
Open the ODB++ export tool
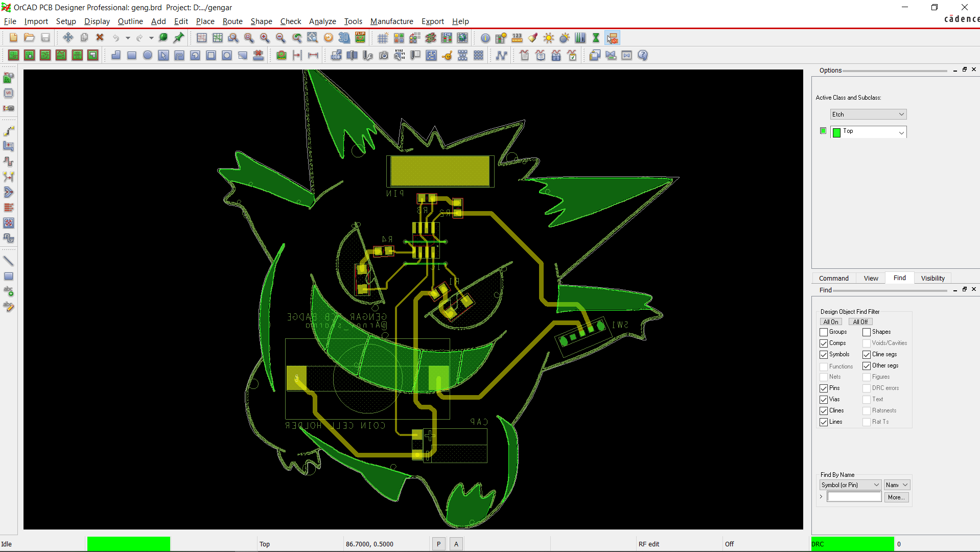[336, 55]
